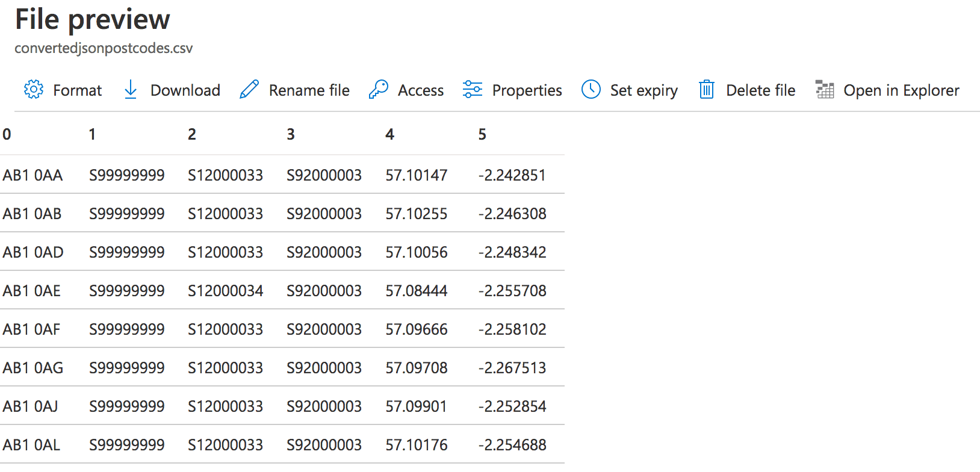This screenshot has width=980, height=472.
Task: Click the Access key icon
Action: coord(378,90)
